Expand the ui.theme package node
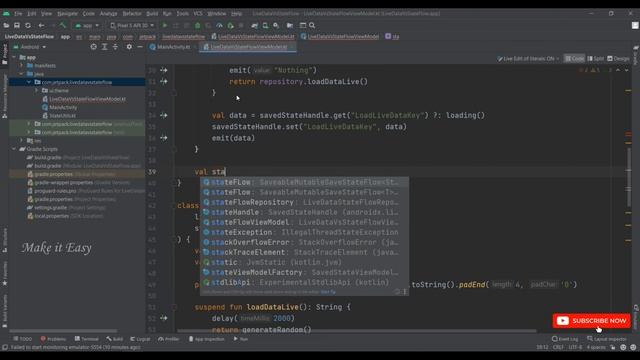Screen dimensions: 640x360 tap(36, 90)
